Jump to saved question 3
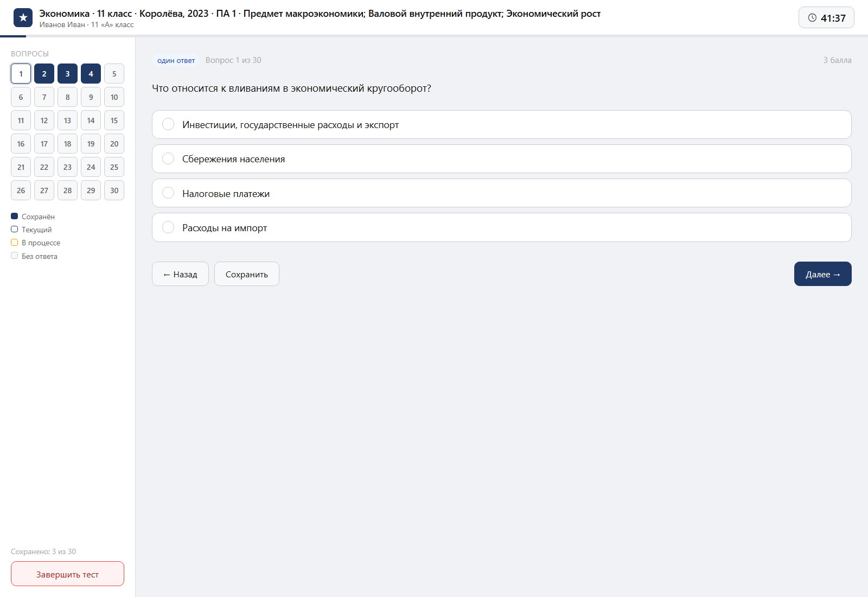Screen dimensions: 868x597 [67, 74]
